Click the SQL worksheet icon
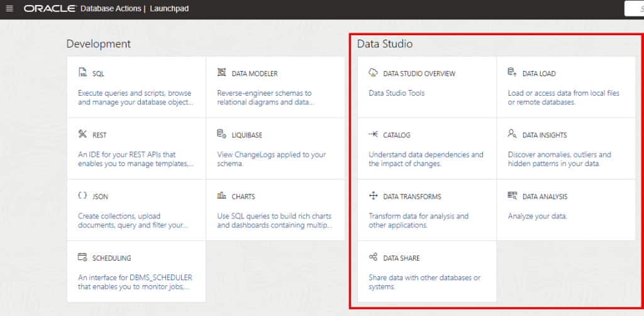Viewport: 644px width, 316px height. coord(83,73)
